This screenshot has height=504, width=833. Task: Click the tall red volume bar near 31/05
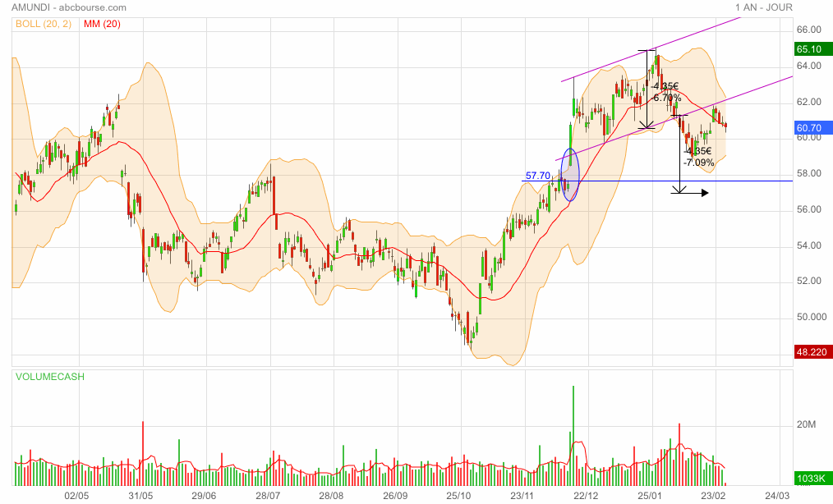click(x=143, y=453)
